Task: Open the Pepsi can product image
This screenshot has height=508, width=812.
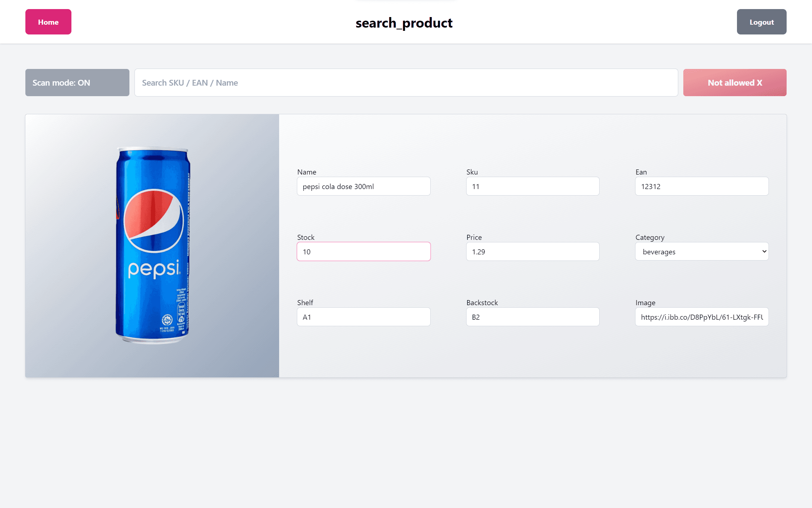Action: 152,246
